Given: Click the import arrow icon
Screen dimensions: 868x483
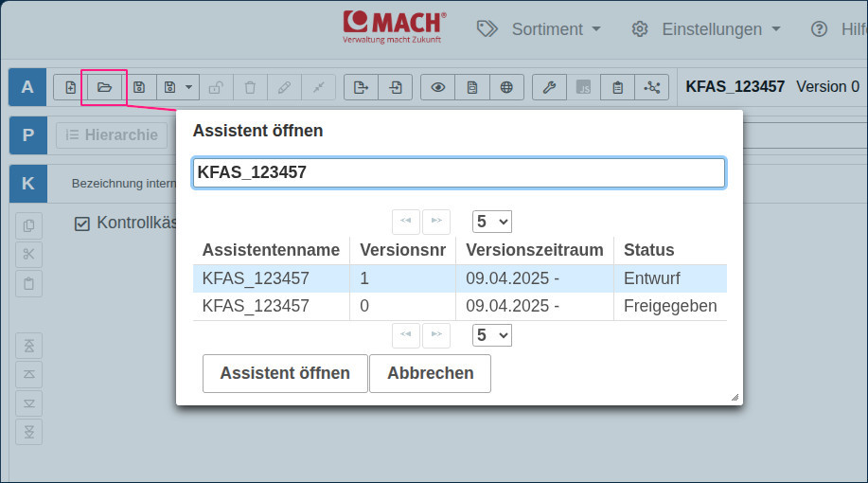Looking at the screenshot, I should tap(396, 87).
